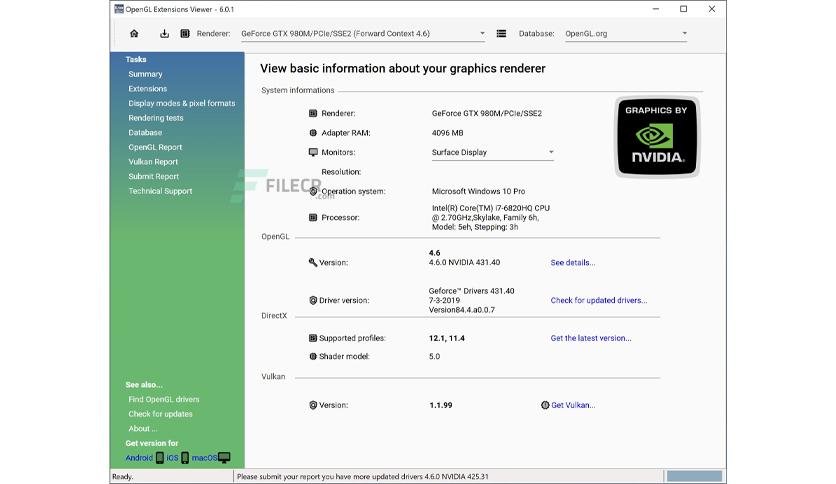This screenshot has height=484, width=836.
Task: Click the OpenGL Version wrench icon
Action: pyautogui.click(x=312, y=262)
